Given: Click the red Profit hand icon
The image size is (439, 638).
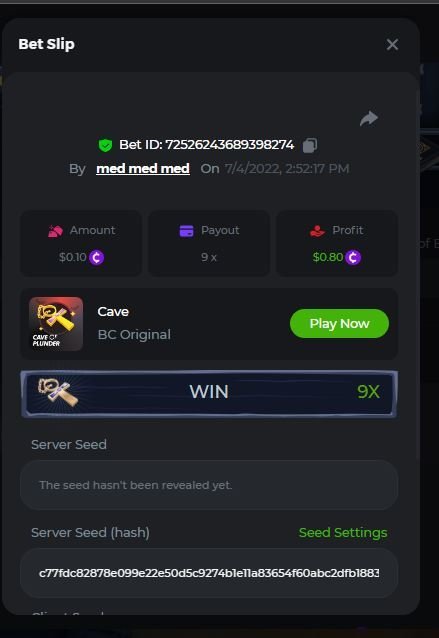Looking at the screenshot, I should tap(317, 231).
